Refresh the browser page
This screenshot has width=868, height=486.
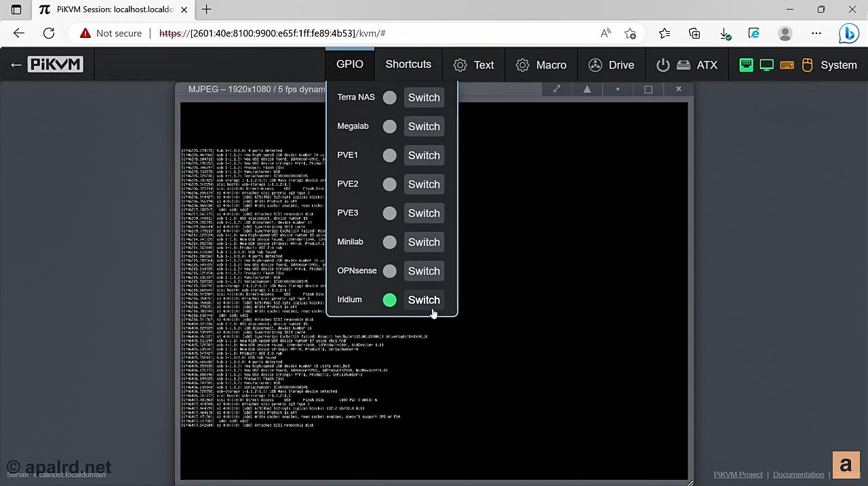point(49,33)
